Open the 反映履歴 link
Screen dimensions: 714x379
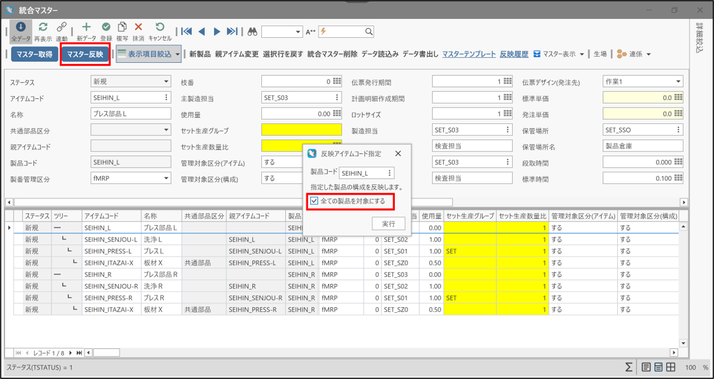tap(514, 54)
